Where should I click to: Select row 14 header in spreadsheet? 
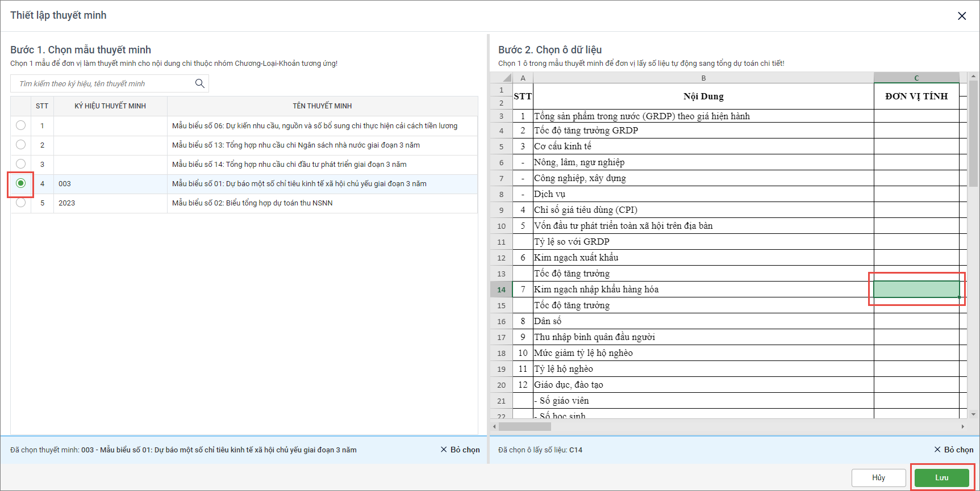tap(501, 289)
